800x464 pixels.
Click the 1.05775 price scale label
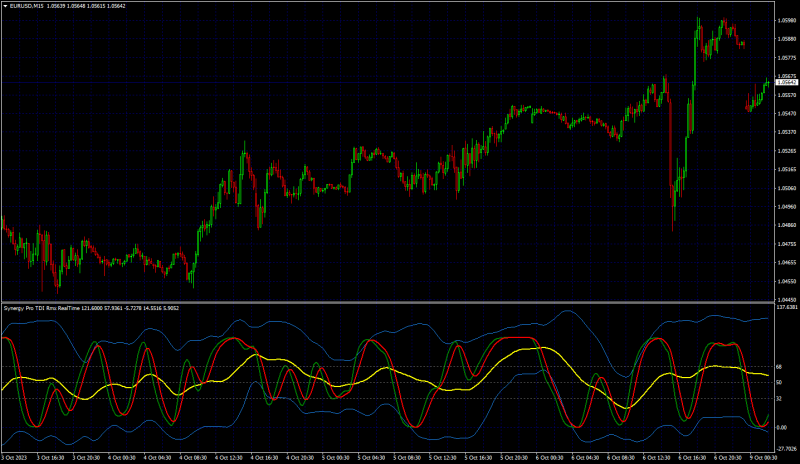pos(786,58)
